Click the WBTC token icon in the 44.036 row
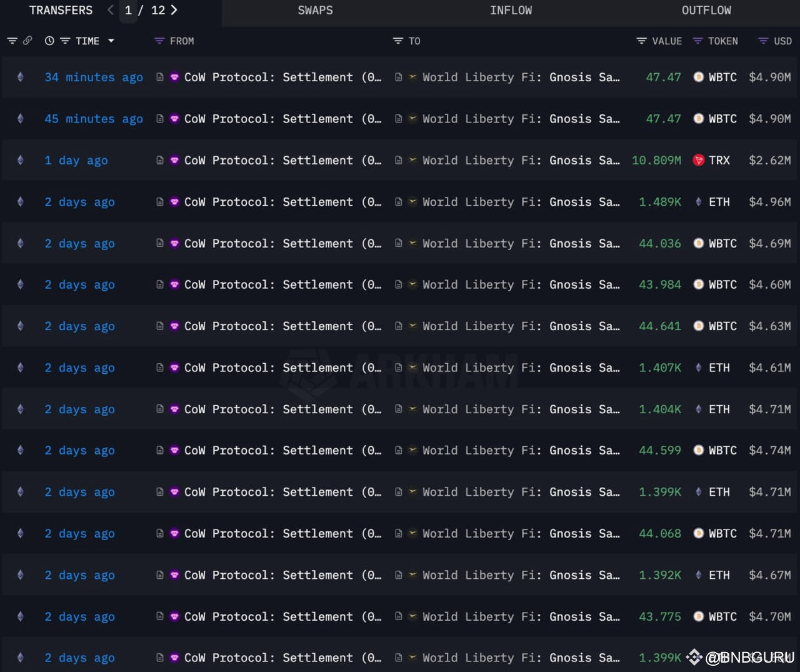 tap(699, 243)
